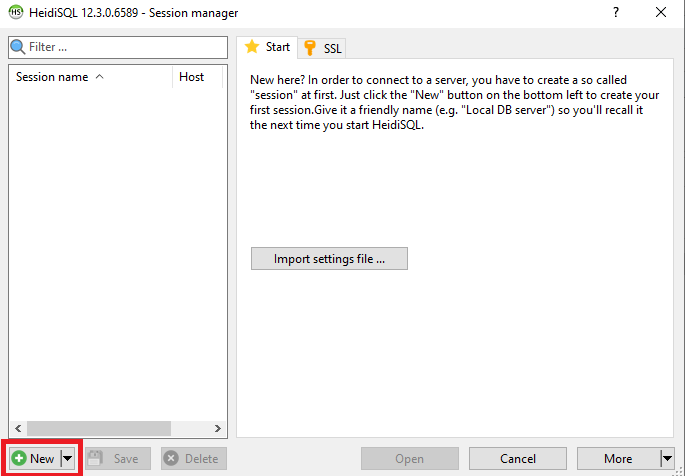Click the session list scroll right arrow

(x=218, y=428)
